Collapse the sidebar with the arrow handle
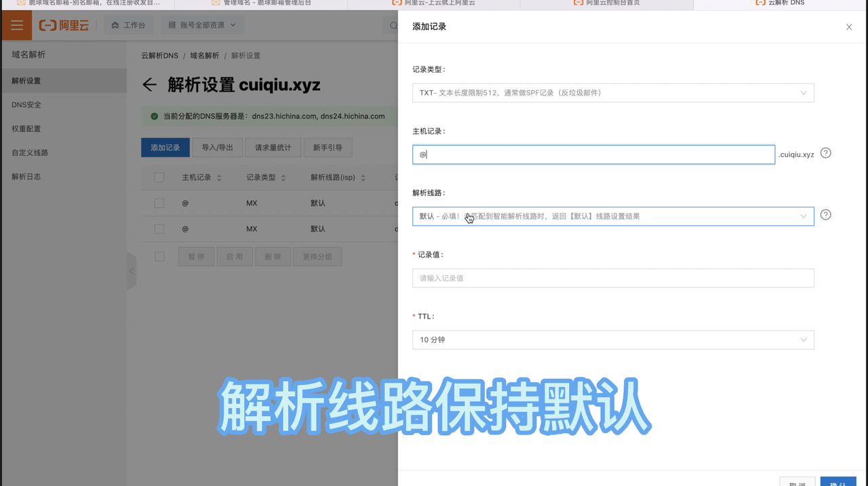This screenshot has height=486, width=868. 132,271
